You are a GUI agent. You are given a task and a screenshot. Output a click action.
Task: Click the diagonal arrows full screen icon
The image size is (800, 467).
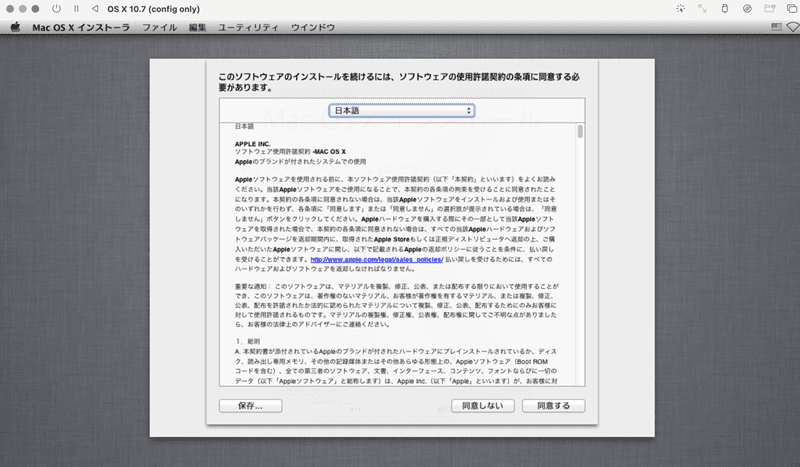coord(703,9)
